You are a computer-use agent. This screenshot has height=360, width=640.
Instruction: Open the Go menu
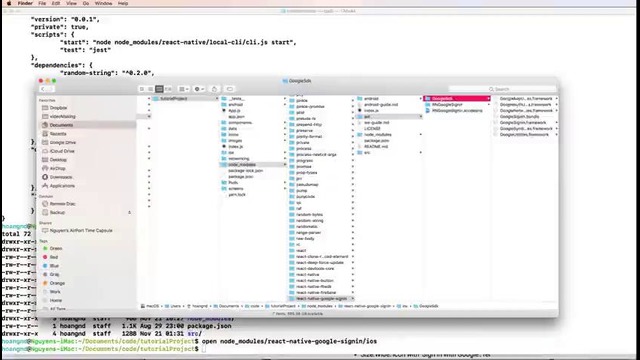click(x=86, y=3)
